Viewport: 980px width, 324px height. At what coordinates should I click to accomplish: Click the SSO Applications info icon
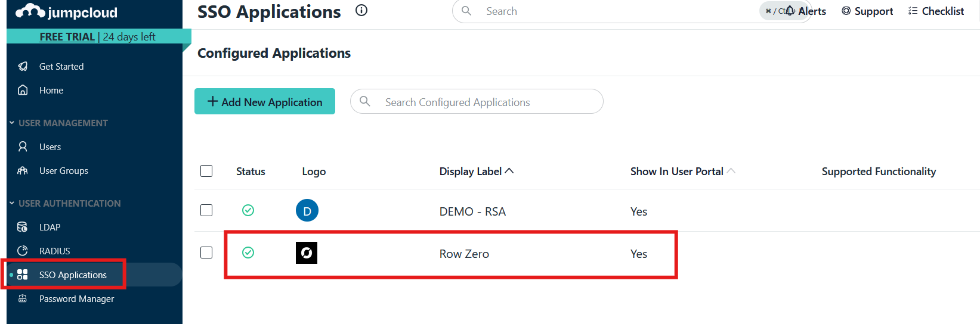361,10
